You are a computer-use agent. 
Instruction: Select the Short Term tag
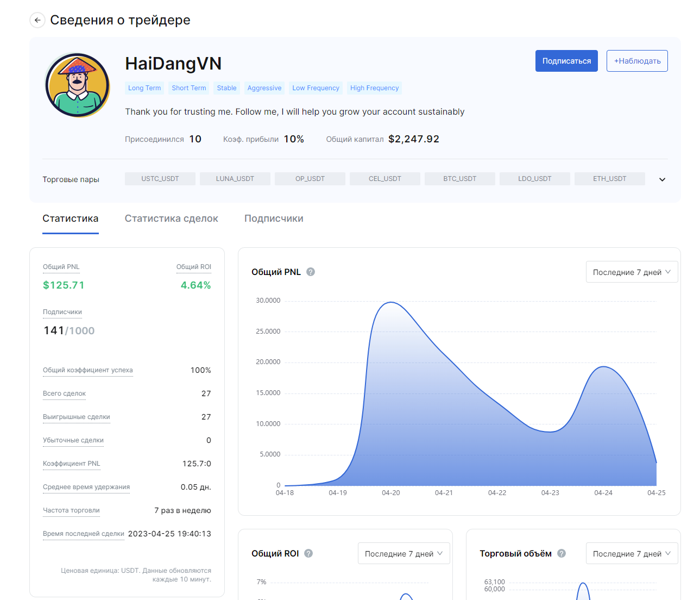click(189, 88)
